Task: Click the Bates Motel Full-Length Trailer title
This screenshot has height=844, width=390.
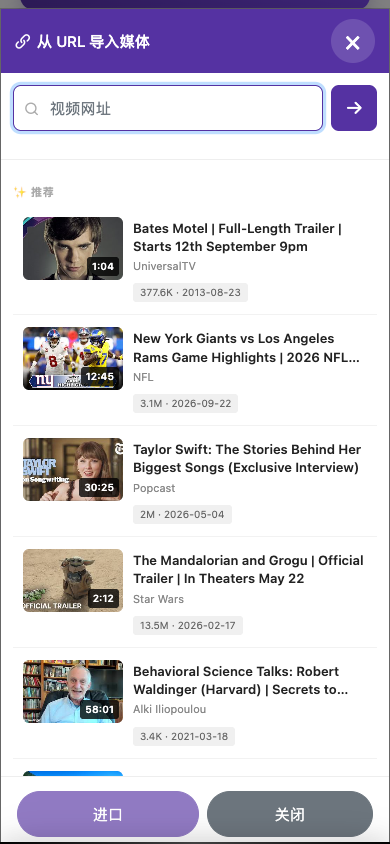Action: [237, 237]
